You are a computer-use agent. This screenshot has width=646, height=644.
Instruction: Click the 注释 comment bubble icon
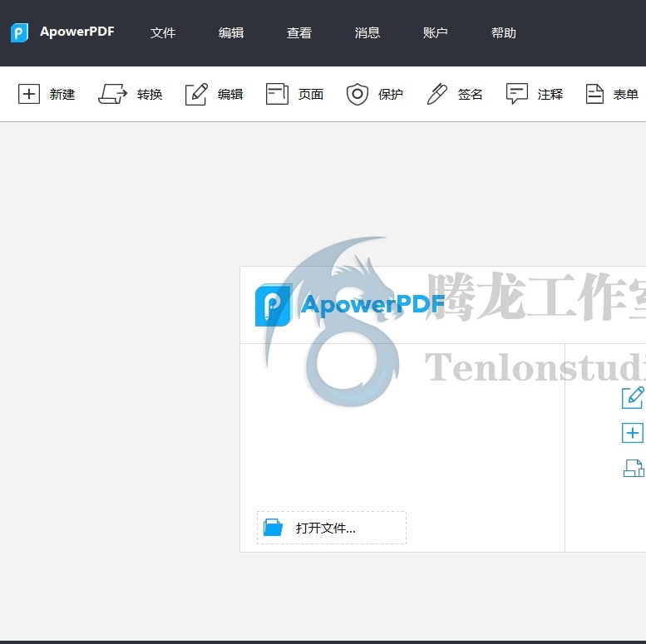point(516,94)
